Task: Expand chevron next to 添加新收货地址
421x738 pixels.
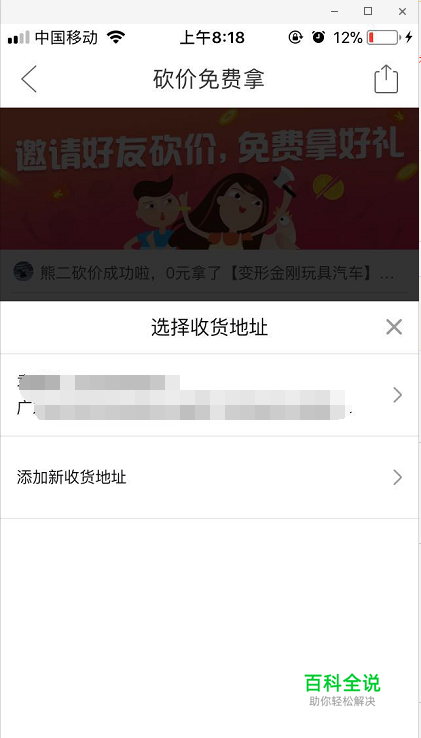Action: click(x=397, y=477)
